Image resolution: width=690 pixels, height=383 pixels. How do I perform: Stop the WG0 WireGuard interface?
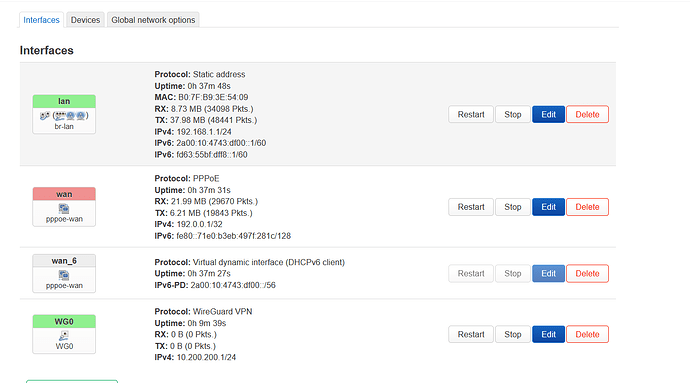tap(513, 335)
